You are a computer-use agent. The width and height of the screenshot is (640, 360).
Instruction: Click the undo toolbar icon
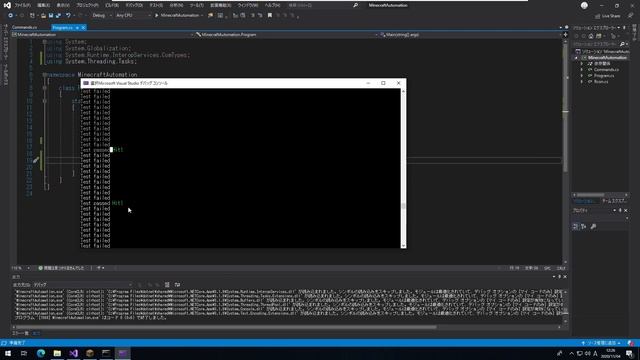click(68, 16)
